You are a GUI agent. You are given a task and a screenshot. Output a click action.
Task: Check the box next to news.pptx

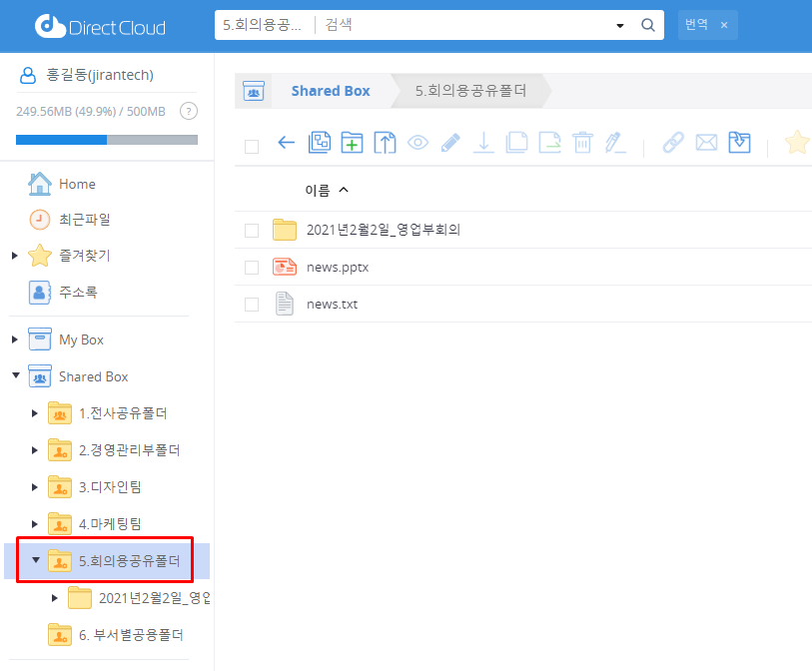click(252, 268)
